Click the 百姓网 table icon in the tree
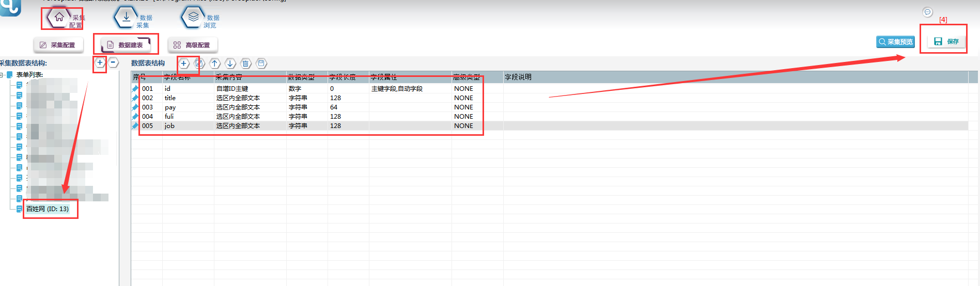 (20, 209)
